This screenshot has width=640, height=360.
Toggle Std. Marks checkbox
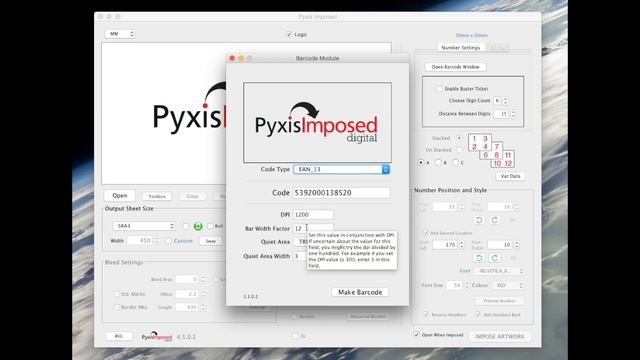coord(116,294)
